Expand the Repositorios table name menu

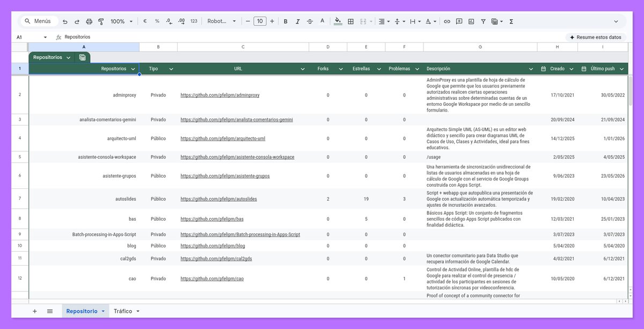tap(68, 57)
